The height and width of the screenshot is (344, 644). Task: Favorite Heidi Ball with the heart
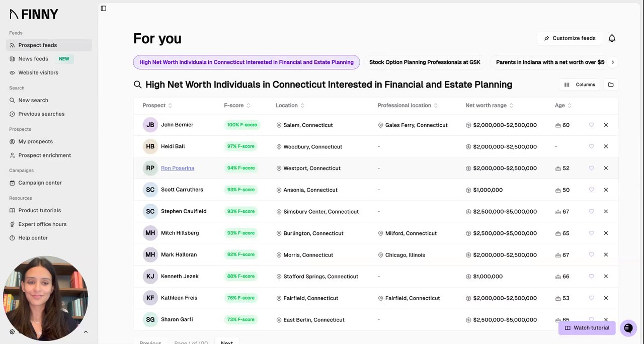point(591,146)
